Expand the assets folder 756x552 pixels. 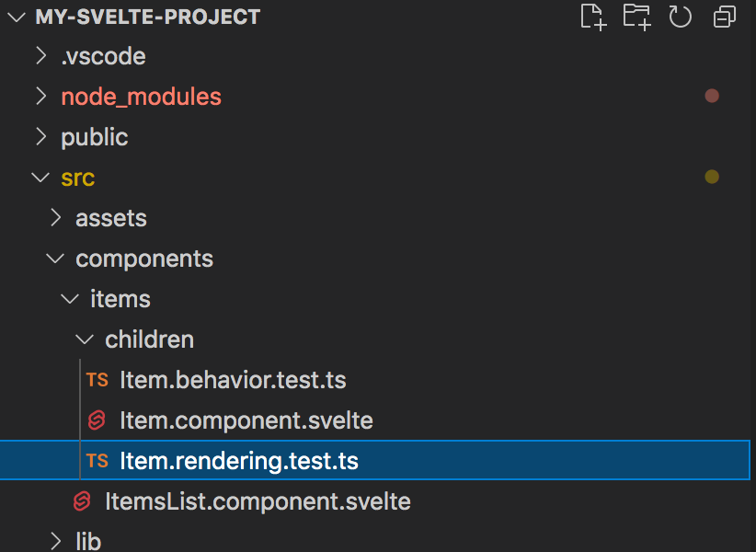click(x=56, y=218)
